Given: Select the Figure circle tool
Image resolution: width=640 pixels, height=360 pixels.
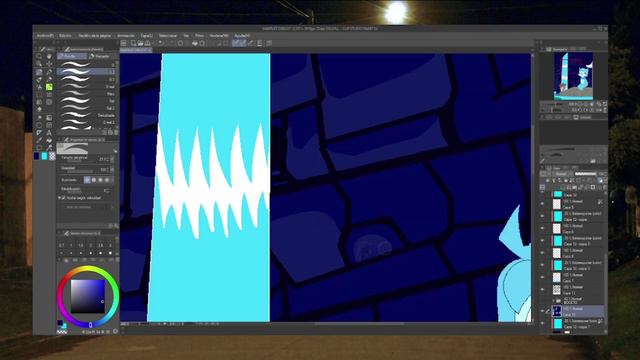Looking at the screenshot, I should pyautogui.click(x=39, y=125).
